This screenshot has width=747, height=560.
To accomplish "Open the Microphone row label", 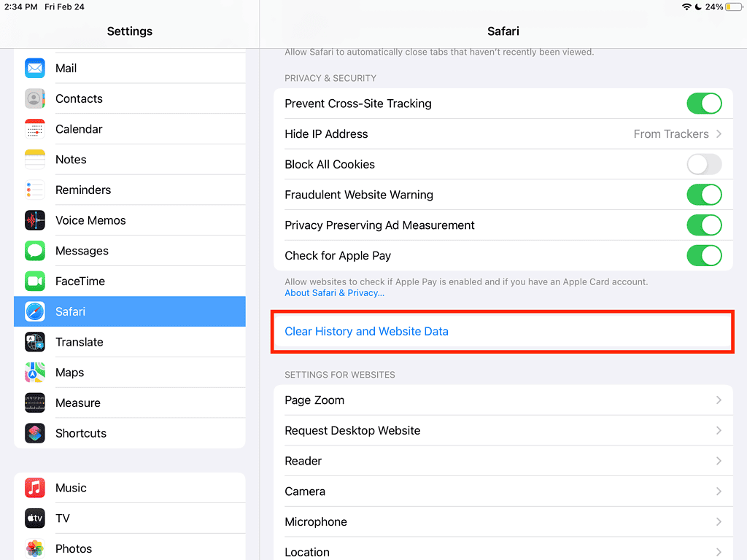I will tap(316, 522).
